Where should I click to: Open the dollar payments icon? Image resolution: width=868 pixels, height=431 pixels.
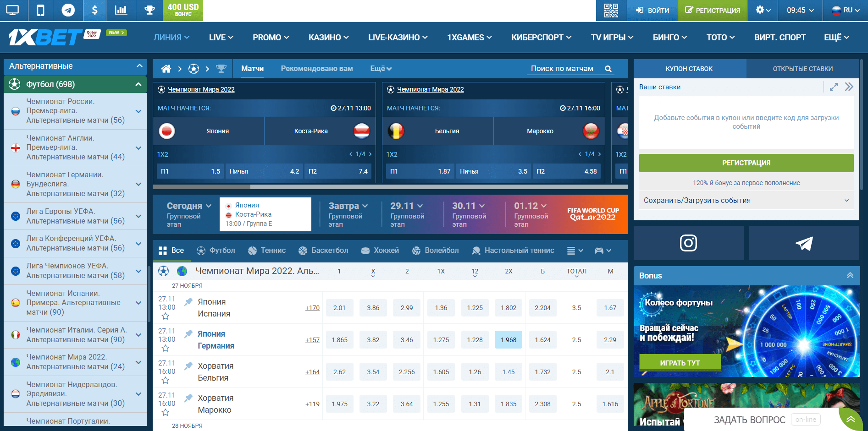tap(94, 10)
